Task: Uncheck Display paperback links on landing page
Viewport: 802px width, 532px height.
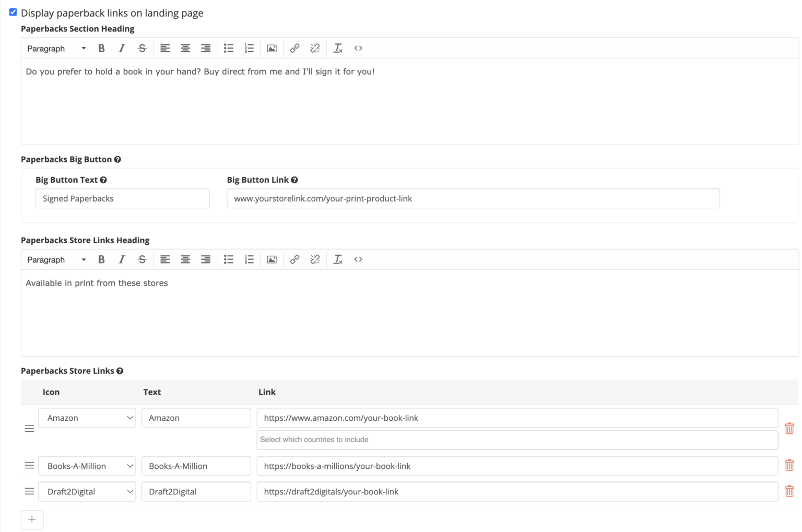Action: point(13,12)
